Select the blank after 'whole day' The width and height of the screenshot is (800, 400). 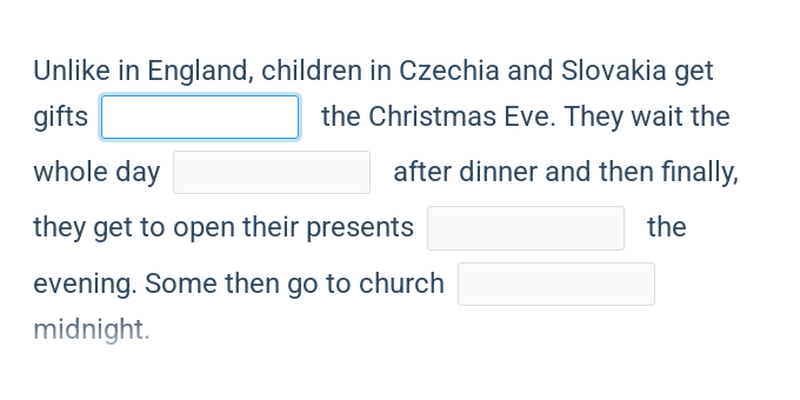tap(271, 172)
